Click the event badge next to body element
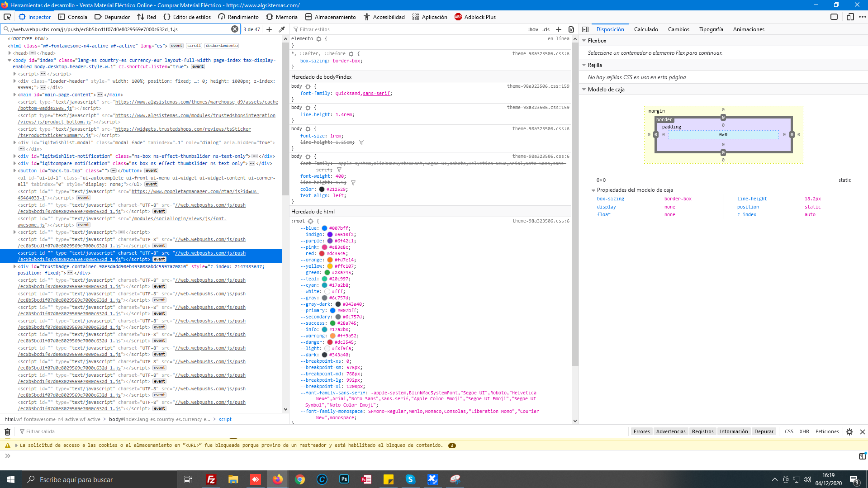Screen dimensions: 868x488 198,66
